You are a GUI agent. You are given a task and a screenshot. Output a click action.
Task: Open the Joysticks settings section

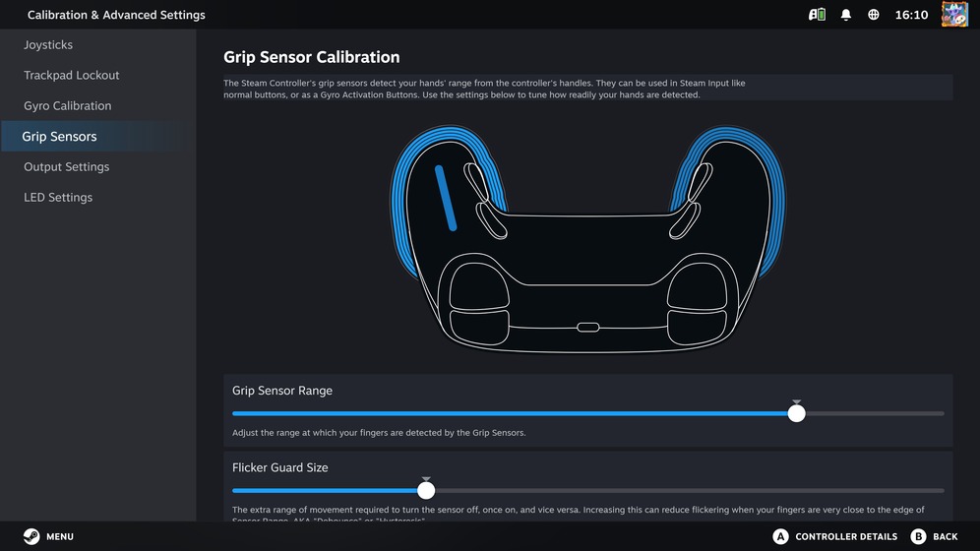48,45
